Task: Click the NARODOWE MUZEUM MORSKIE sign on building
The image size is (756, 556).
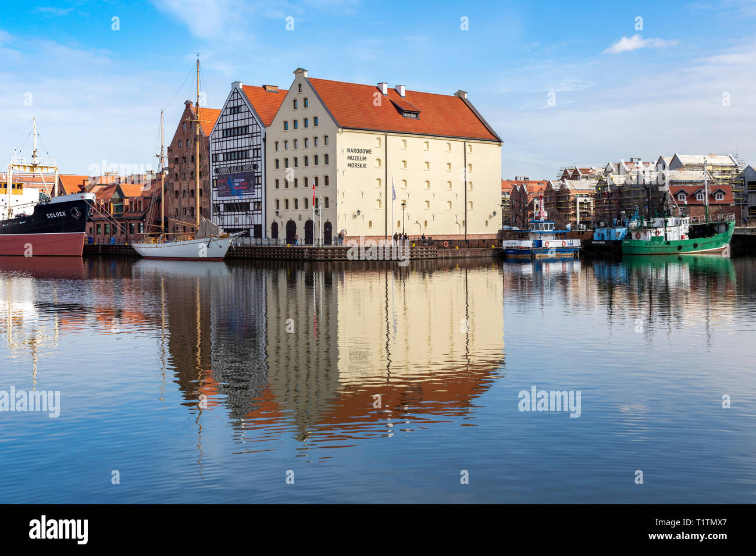Action: click(x=359, y=158)
